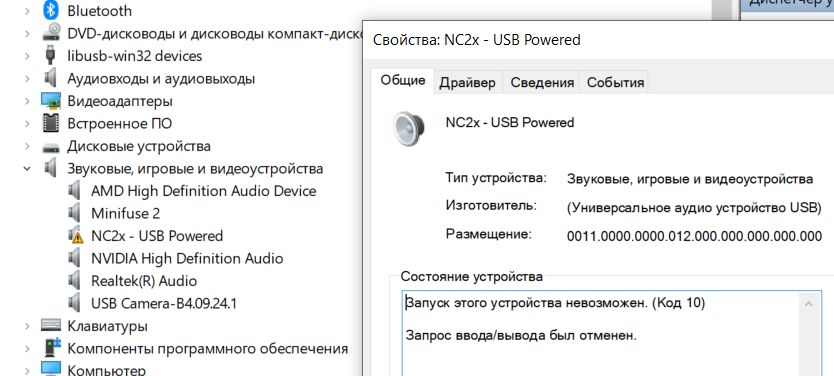Expand the Аудиовходы и аудиовыходы category
Image resolution: width=834 pixels, height=376 pixels.
[x=27, y=79]
